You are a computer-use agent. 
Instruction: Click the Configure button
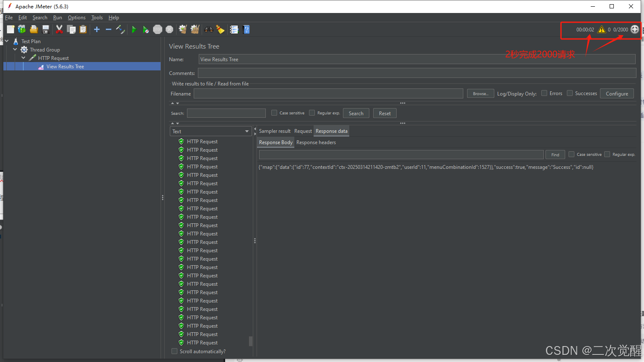[x=617, y=93]
